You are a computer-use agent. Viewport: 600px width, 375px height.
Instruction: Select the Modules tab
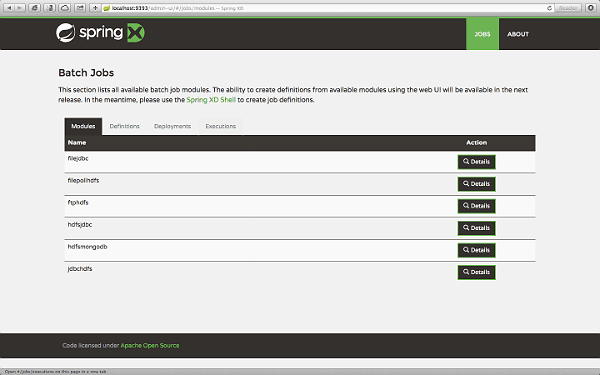coord(83,126)
